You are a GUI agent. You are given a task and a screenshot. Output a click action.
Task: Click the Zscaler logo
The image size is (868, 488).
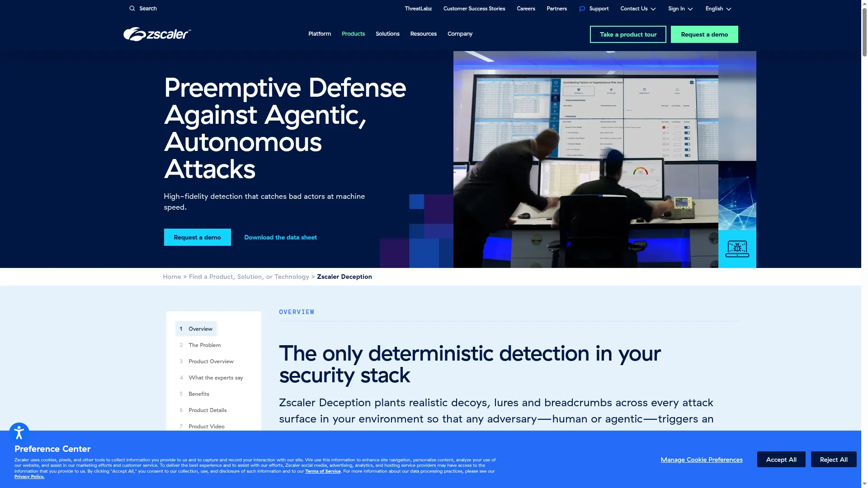click(157, 34)
